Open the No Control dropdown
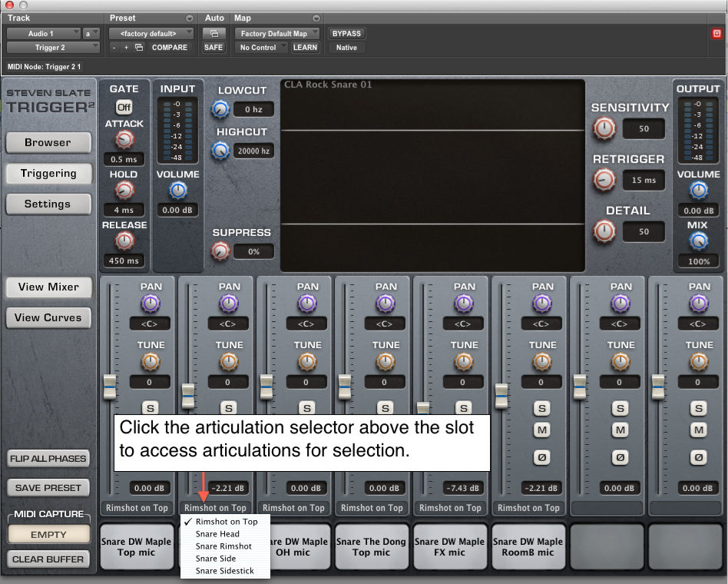 coord(261,48)
